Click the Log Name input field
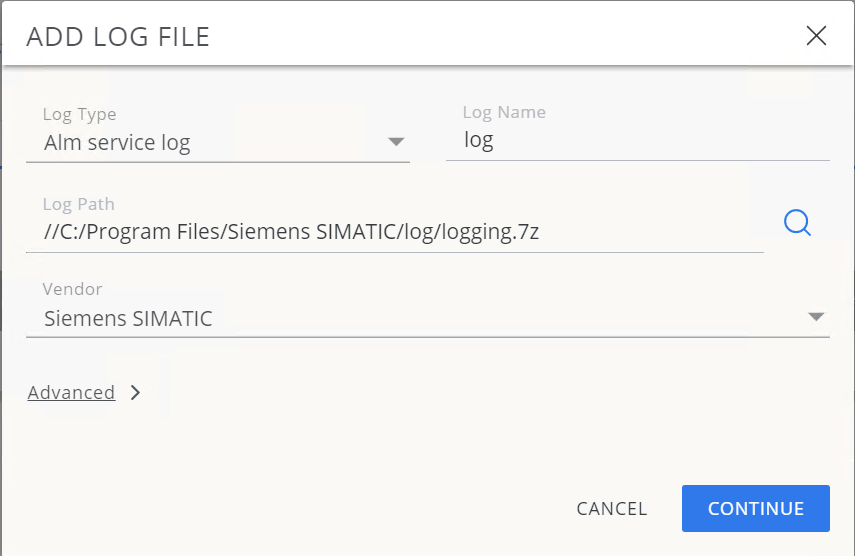This screenshot has width=855, height=556. coord(637,141)
